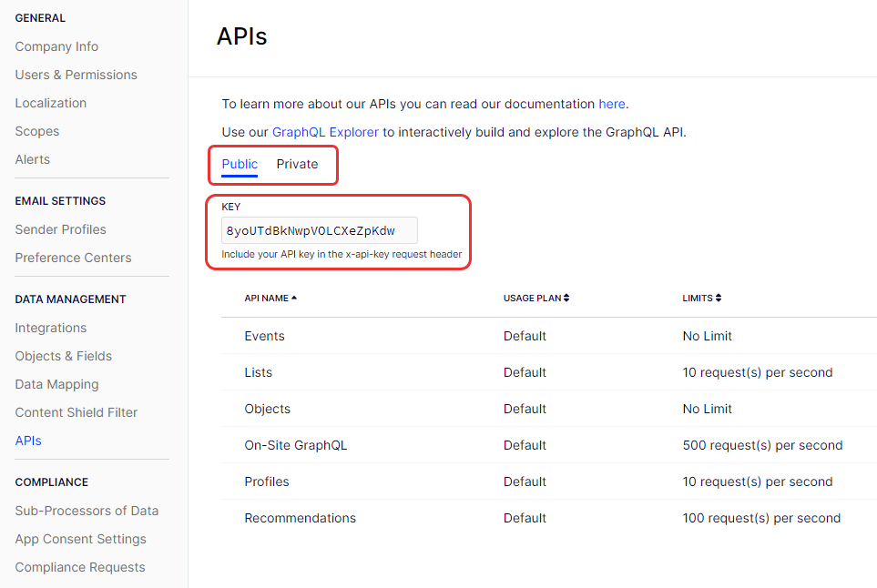
Task: Select the Public tab
Action: click(x=240, y=165)
